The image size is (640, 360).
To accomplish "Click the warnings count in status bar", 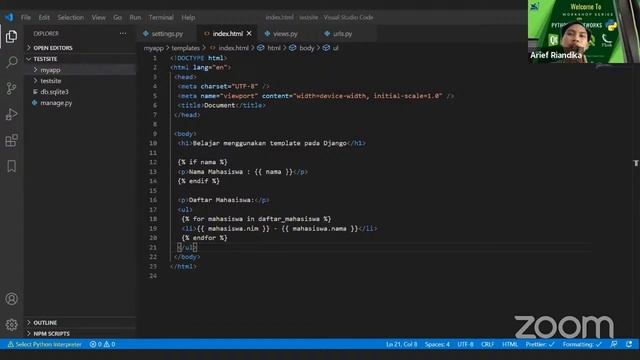I will (109, 344).
